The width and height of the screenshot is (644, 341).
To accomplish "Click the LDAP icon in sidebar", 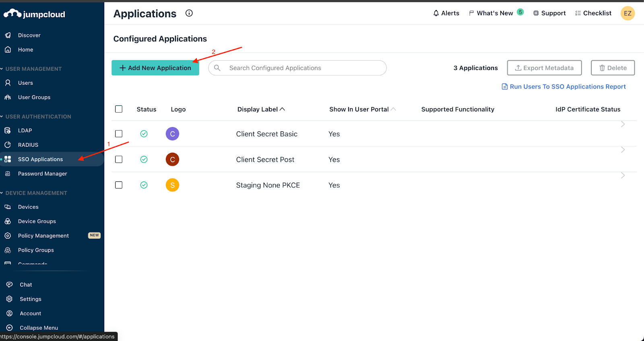I will 8,131.
